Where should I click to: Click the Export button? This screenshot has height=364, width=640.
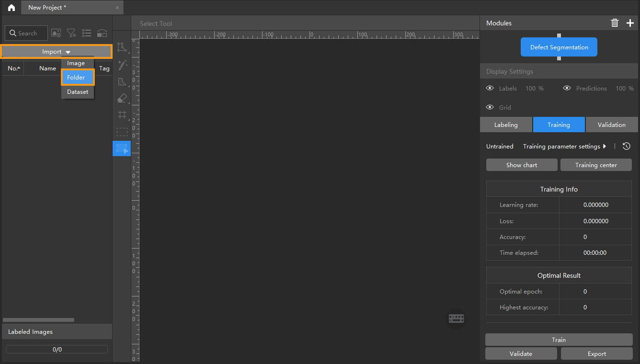pyautogui.click(x=596, y=353)
